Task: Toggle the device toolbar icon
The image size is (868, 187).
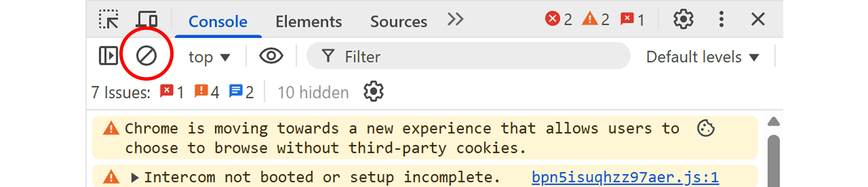Action: pos(147,20)
